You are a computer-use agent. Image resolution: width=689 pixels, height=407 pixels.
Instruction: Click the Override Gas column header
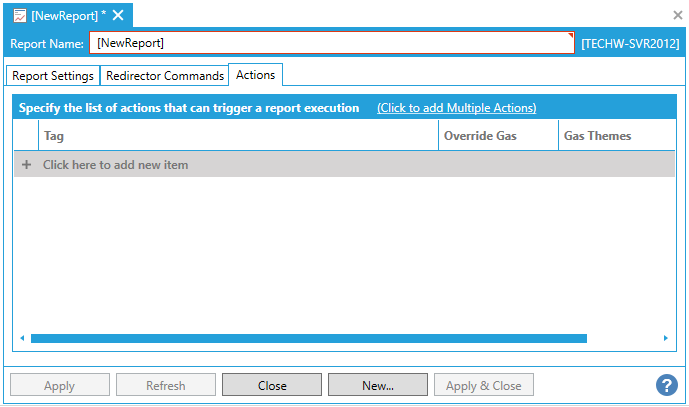point(498,136)
